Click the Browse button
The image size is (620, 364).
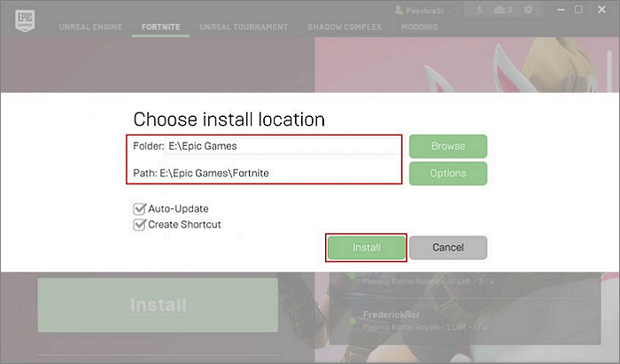coord(448,146)
